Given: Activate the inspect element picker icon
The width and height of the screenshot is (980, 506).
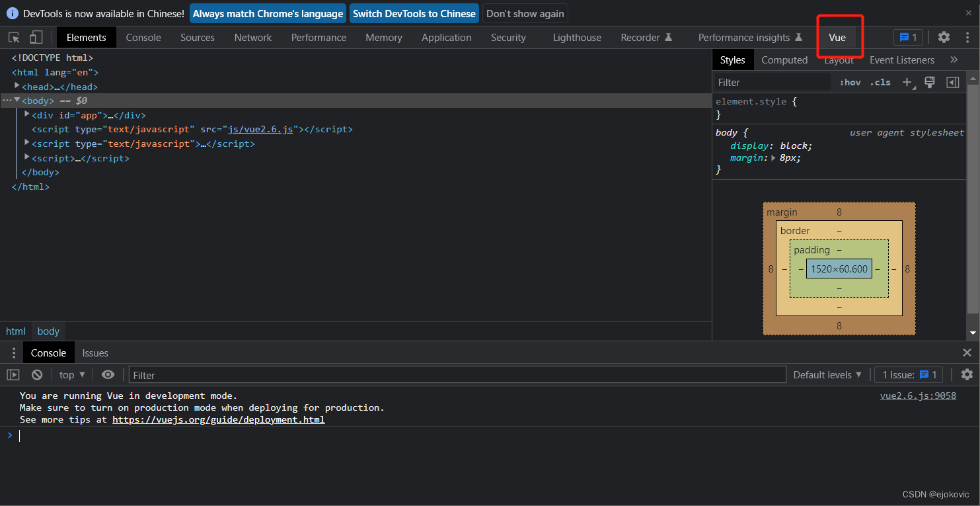Looking at the screenshot, I should [14, 38].
